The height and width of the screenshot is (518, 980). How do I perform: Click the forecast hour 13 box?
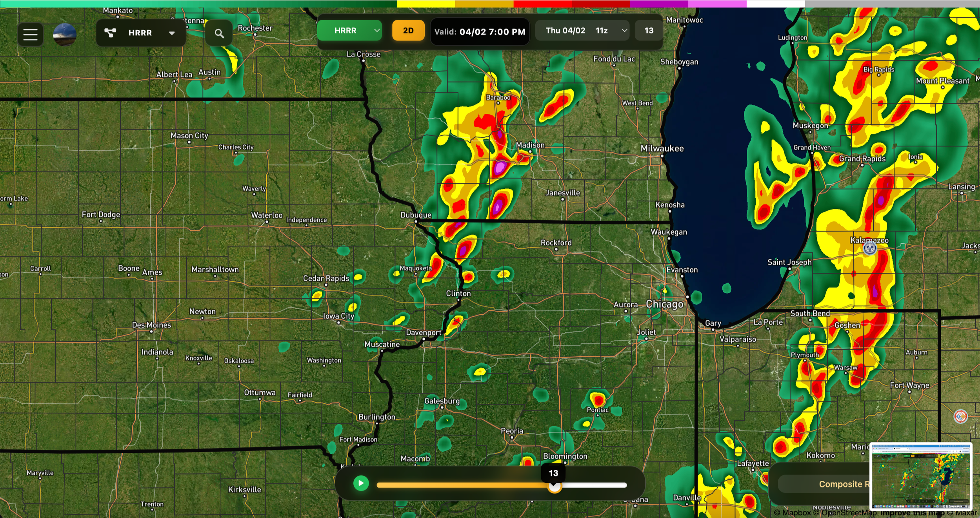pos(649,31)
